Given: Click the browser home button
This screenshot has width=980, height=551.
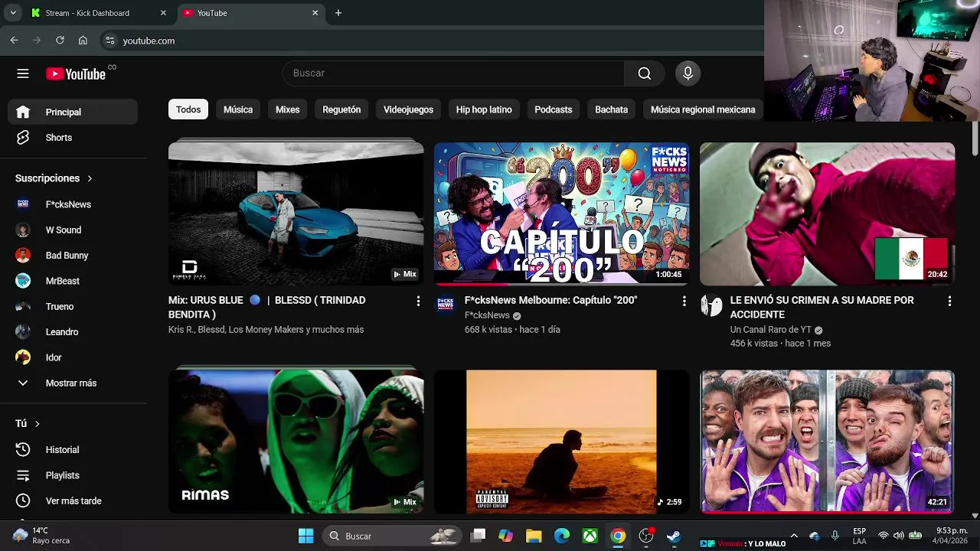Looking at the screenshot, I should (83, 41).
